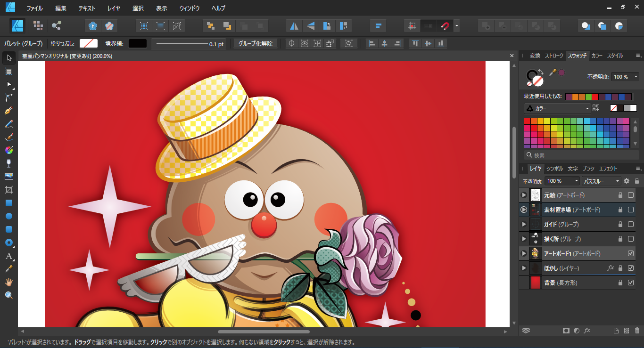Enable visibility of ガイド group layer
The width and height of the screenshot is (644, 348).
[631, 224]
